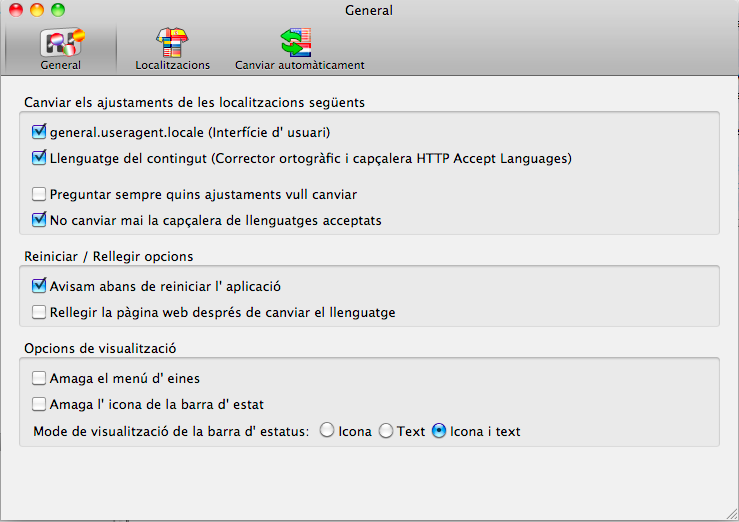Choose the Text radio button

(386, 431)
